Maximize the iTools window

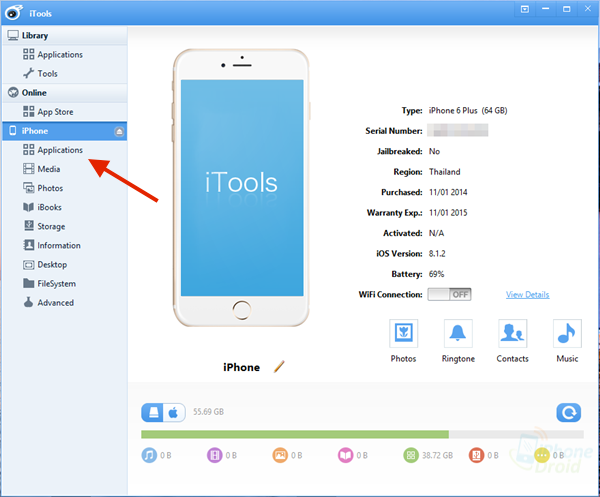(567, 9)
